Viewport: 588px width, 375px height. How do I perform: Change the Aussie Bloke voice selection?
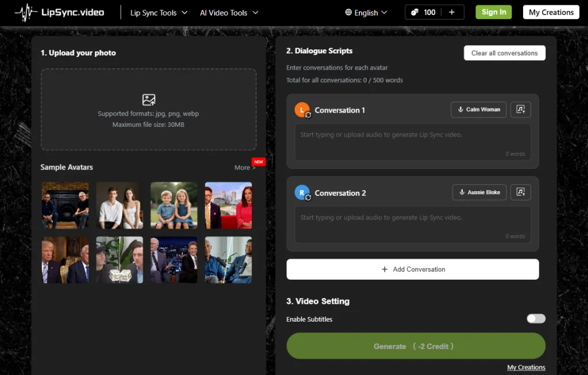point(479,192)
